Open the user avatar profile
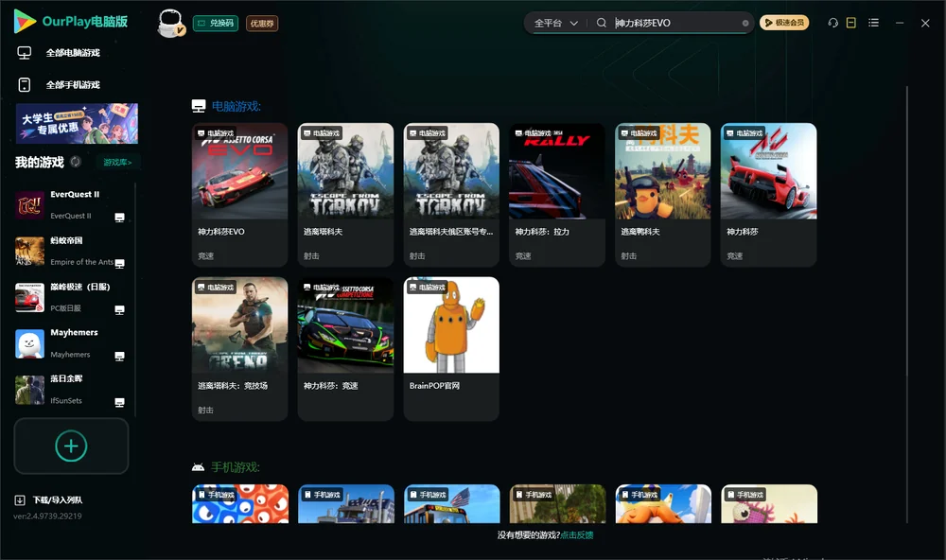The width and height of the screenshot is (946, 560). tap(170, 24)
